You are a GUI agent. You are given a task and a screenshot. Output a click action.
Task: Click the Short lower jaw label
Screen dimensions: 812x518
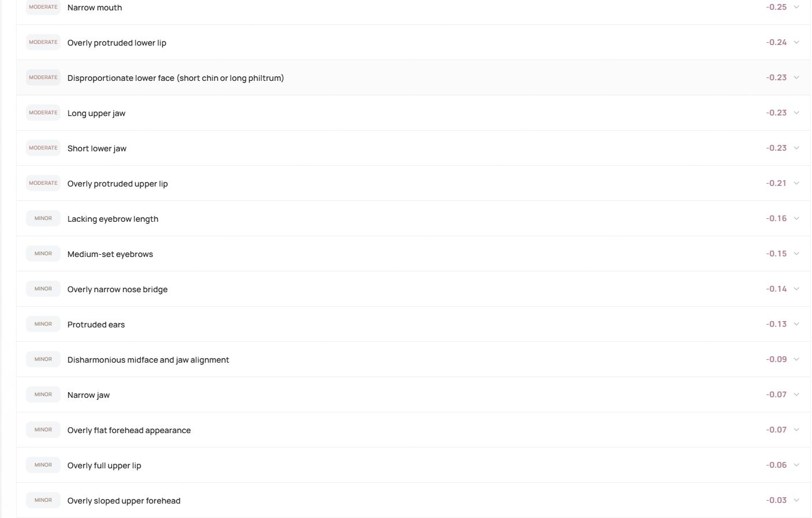pos(97,148)
